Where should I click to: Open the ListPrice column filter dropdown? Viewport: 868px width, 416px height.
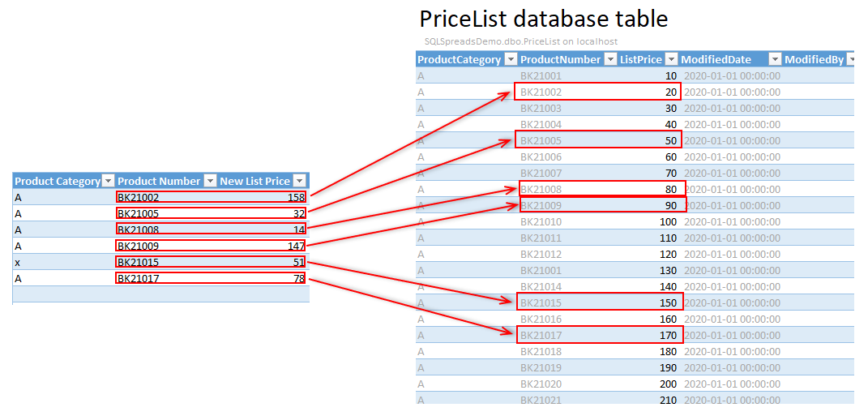(x=670, y=59)
